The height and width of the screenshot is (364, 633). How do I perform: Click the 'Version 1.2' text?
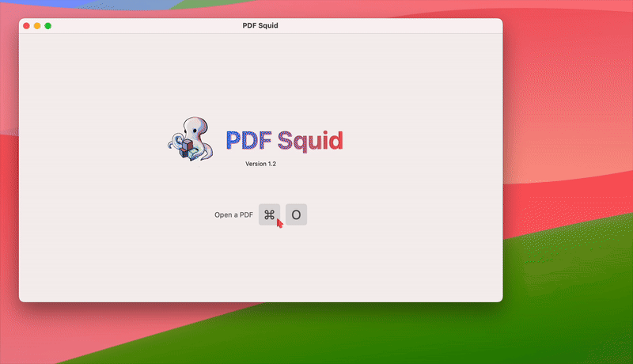[x=261, y=164]
